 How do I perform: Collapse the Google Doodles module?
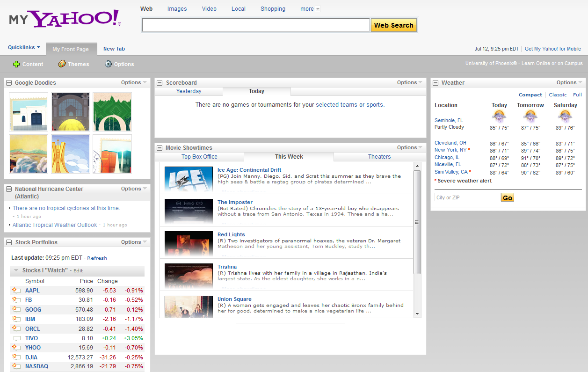coord(9,83)
